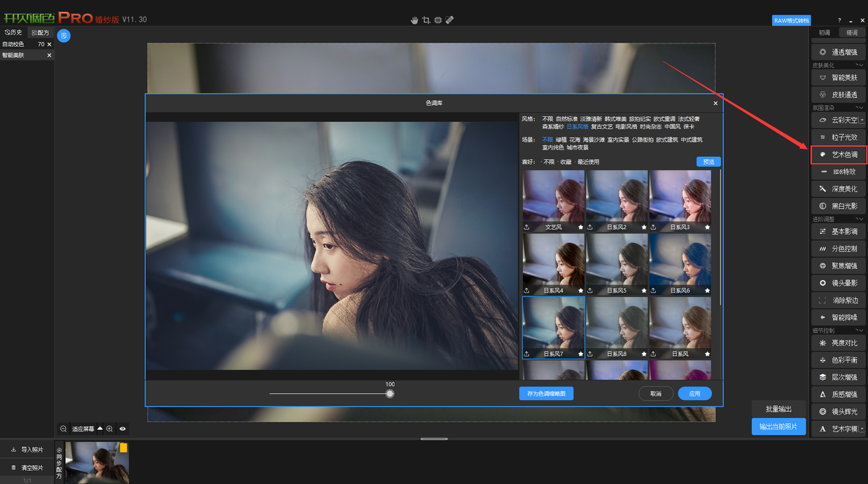Click 存为色调缩略图 button
868x484 pixels.
(x=546, y=394)
